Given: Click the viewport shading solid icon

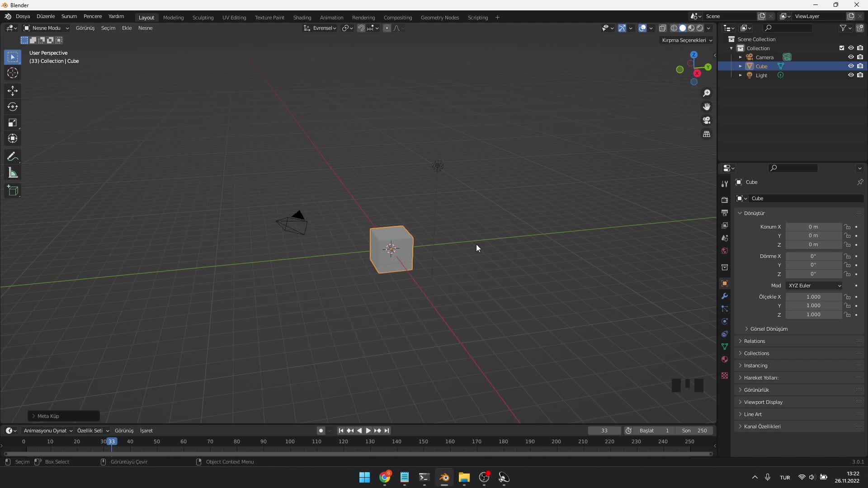Looking at the screenshot, I should tap(682, 28).
